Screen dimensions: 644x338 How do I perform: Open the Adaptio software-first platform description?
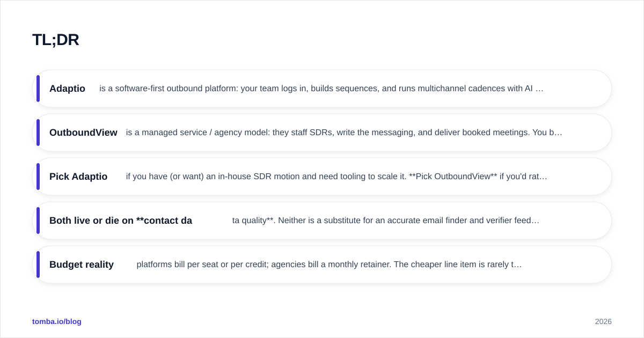[x=321, y=89]
